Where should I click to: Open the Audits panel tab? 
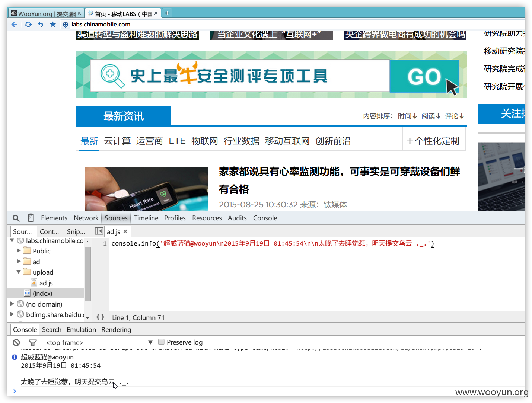point(237,218)
